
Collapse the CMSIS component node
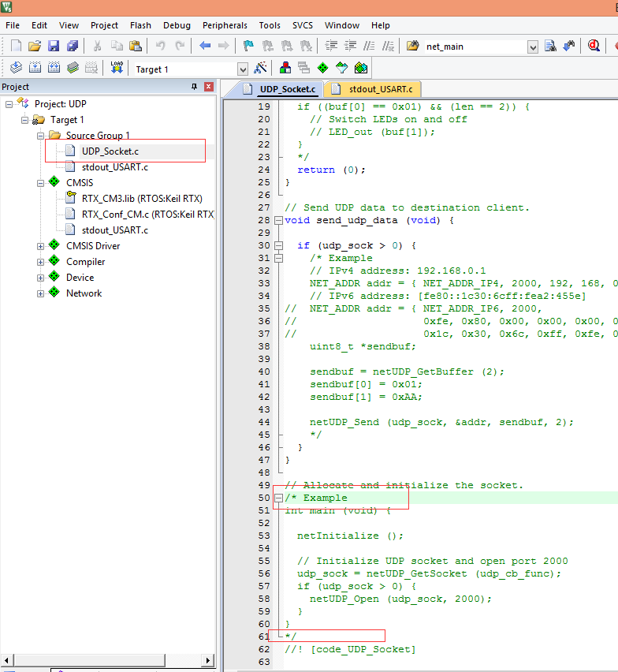pyautogui.click(x=41, y=183)
